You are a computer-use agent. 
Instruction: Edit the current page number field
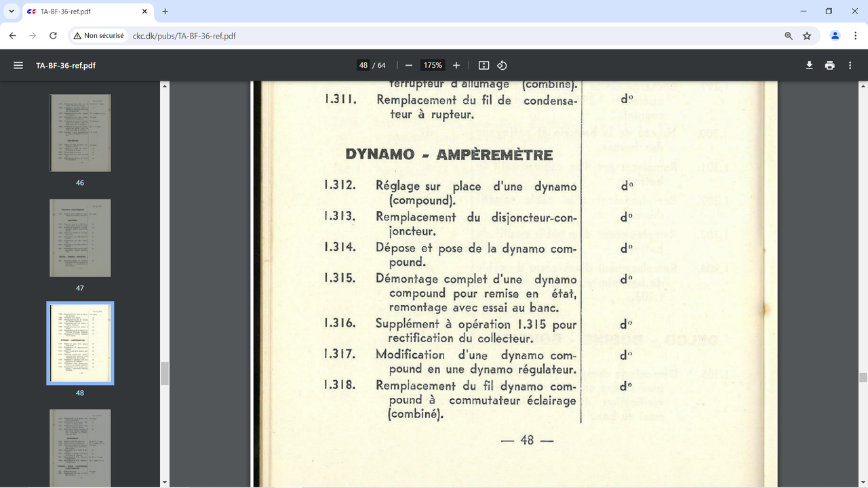click(363, 65)
